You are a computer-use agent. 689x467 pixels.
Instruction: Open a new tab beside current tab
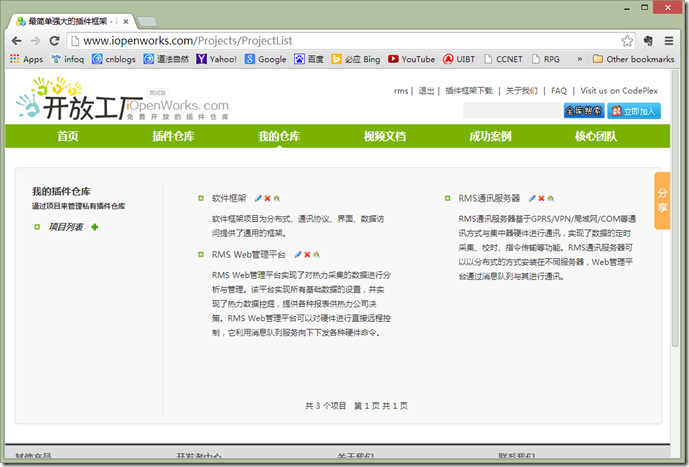coord(147,21)
